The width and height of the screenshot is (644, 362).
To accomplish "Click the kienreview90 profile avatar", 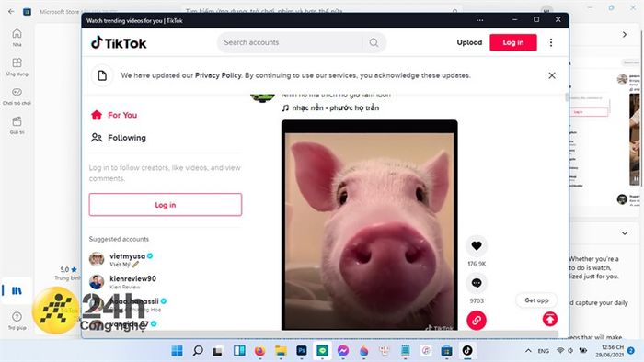I will tap(97, 282).
